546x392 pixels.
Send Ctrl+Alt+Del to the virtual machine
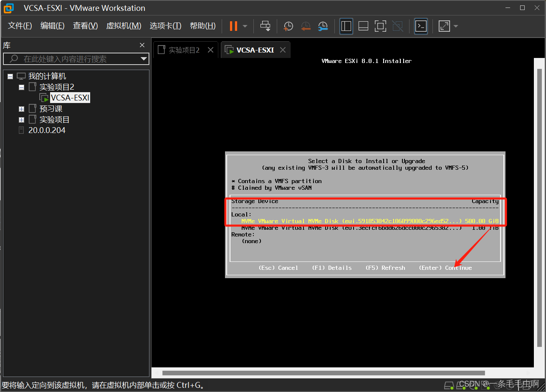[265, 26]
